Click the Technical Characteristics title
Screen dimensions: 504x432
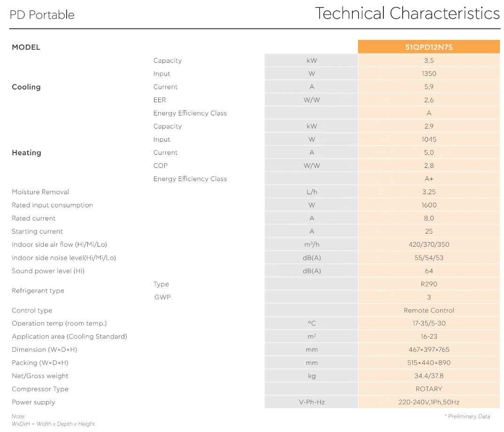tap(407, 13)
